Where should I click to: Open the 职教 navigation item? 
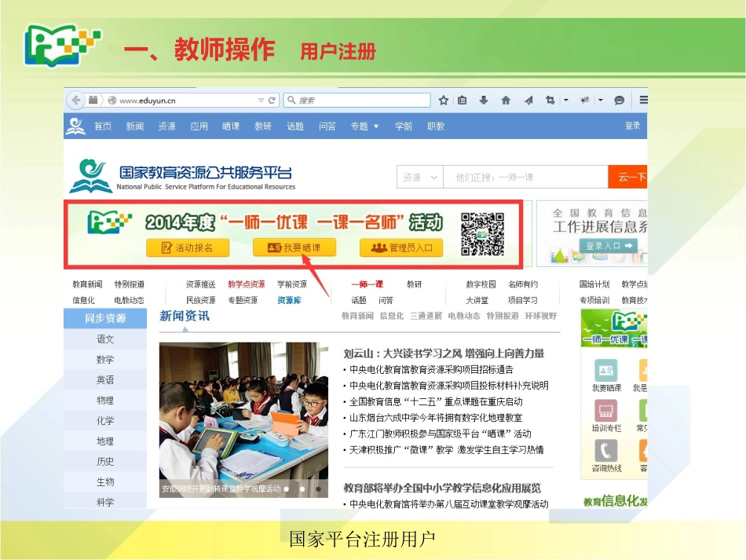point(436,126)
